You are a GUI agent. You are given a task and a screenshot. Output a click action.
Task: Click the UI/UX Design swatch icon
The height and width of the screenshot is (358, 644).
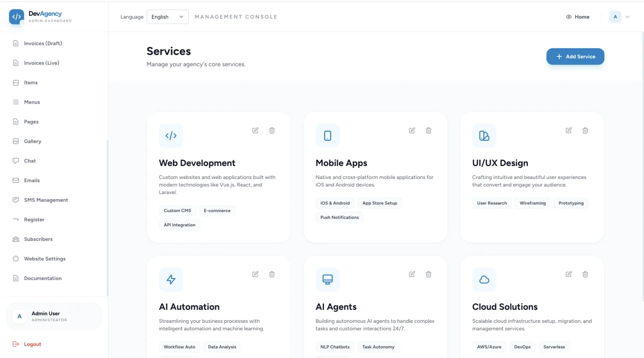pyautogui.click(x=484, y=136)
